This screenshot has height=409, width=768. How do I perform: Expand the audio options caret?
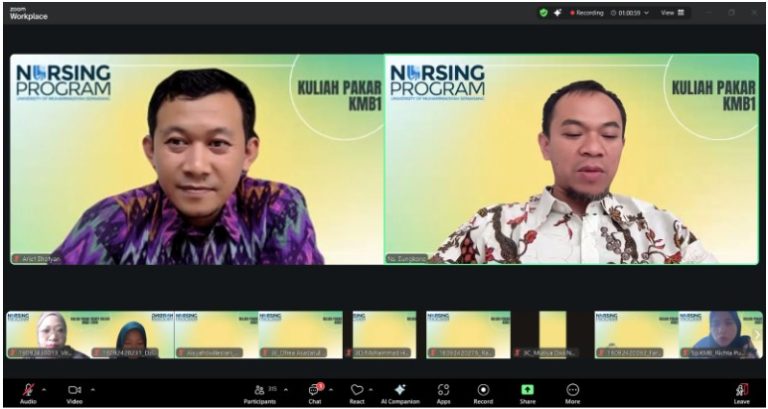44,390
